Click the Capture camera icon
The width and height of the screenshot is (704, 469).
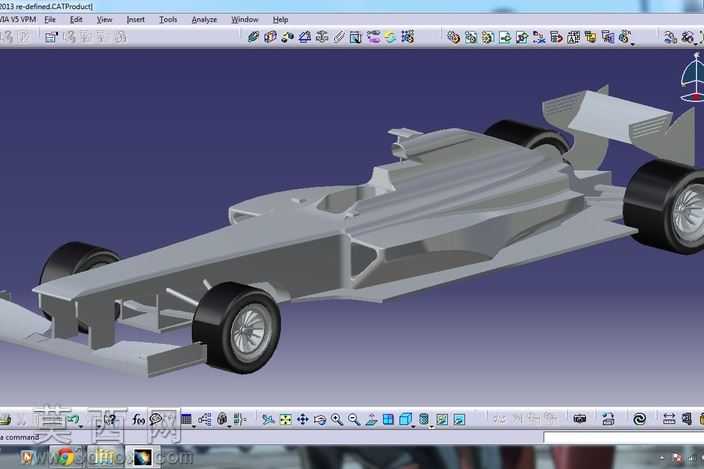[x=580, y=419]
